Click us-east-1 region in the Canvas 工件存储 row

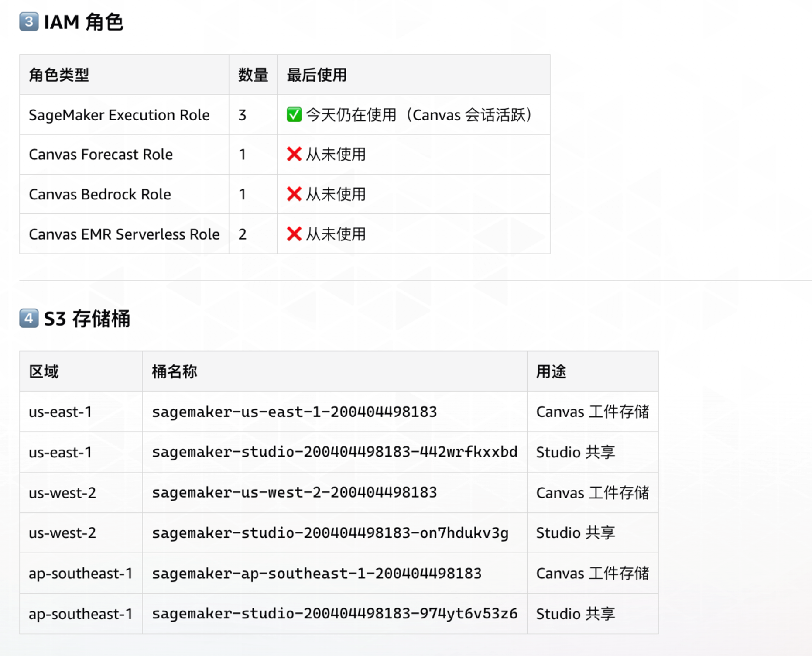coord(60,412)
